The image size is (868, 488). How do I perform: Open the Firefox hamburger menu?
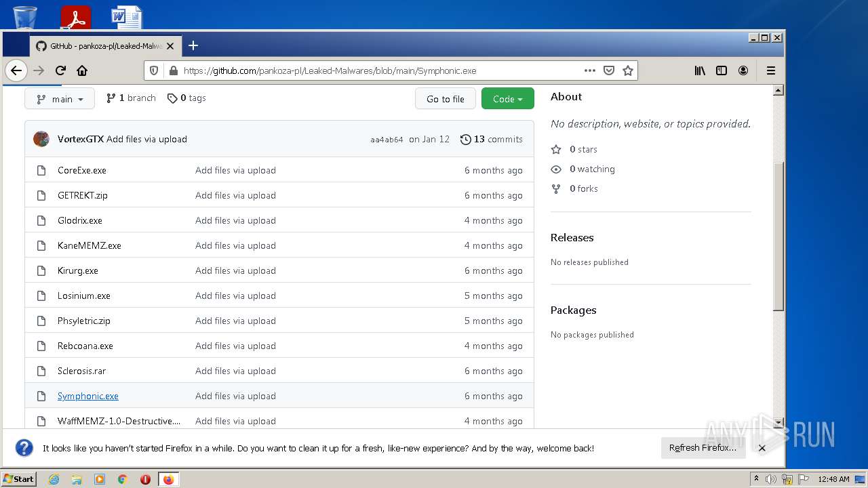770,70
